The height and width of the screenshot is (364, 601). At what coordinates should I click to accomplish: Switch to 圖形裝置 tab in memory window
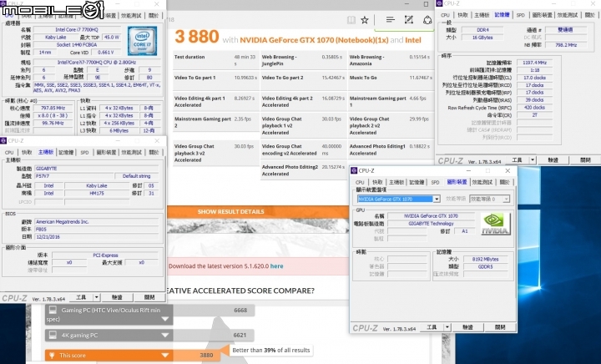(542, 15)
